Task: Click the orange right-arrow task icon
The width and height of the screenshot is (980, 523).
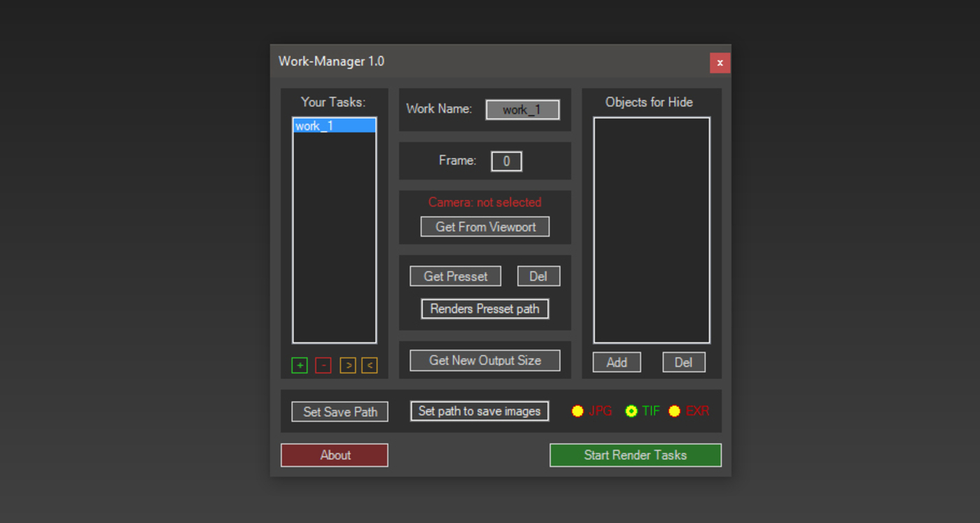Action: click(x=348, y=365)
